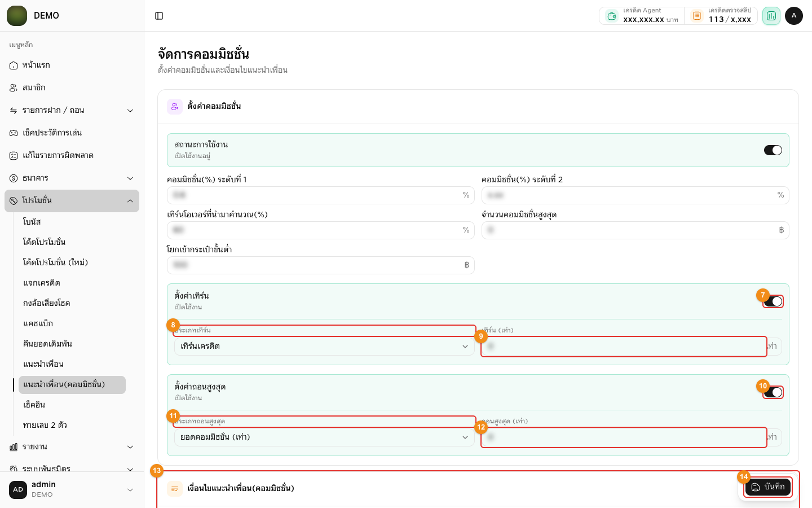This screenshot has width=812, height=508.
Task: Open the admin account menu chevron
Action: (x=130, y=490)
